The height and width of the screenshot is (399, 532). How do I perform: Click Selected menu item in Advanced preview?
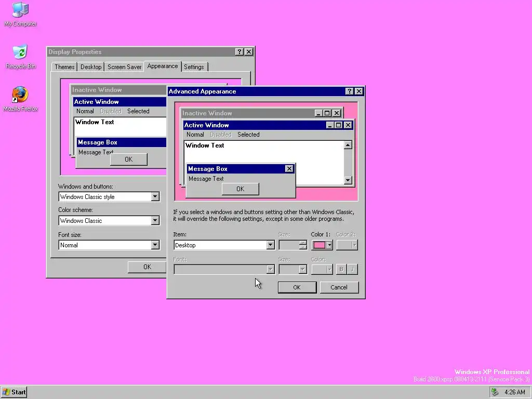pyautogui.click(x=248, y=135)
